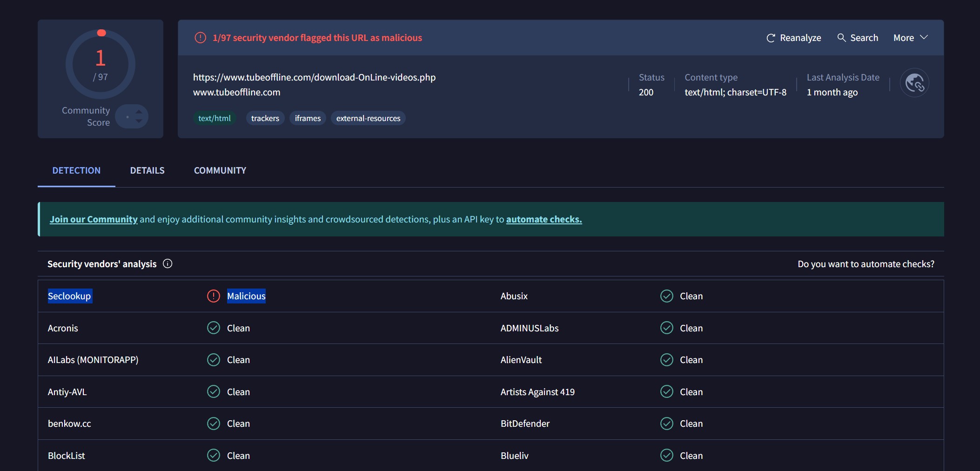Image resolution: width=980 pixels, height=471 pixels.
Task: Click the Antiy-AVL vendor name
Action: point(67,392)
